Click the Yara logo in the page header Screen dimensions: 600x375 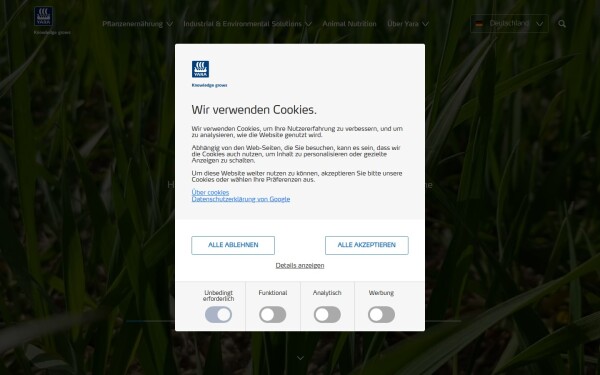43,16
